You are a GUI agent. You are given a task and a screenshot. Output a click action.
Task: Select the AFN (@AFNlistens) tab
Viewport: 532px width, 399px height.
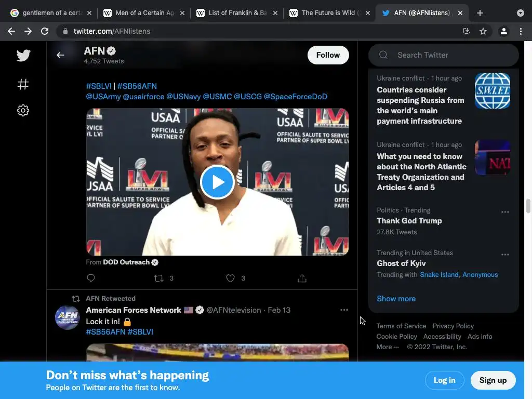[422, 13]
